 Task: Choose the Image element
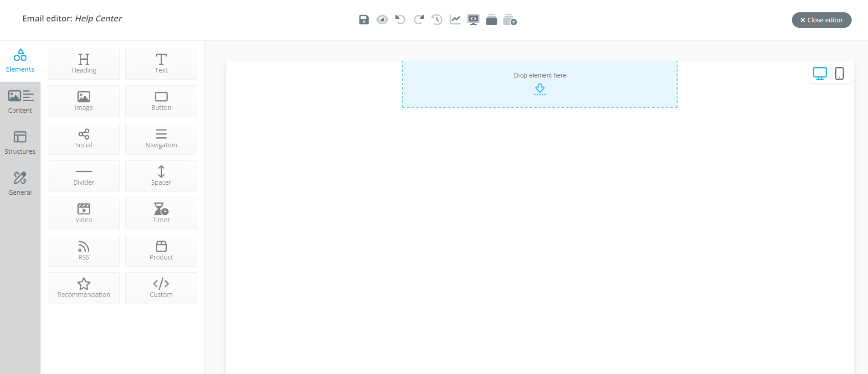pyautogui.click(x=84, y=101)
